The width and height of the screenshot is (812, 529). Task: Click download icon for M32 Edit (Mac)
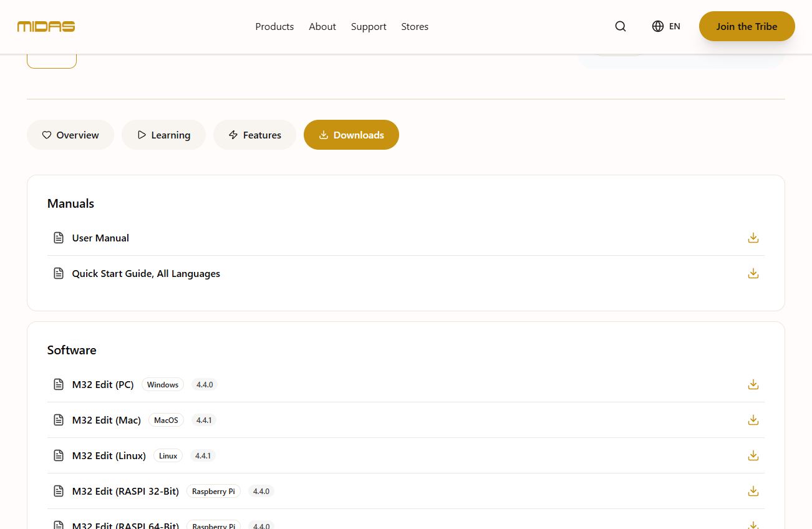[x=753, y=420]
